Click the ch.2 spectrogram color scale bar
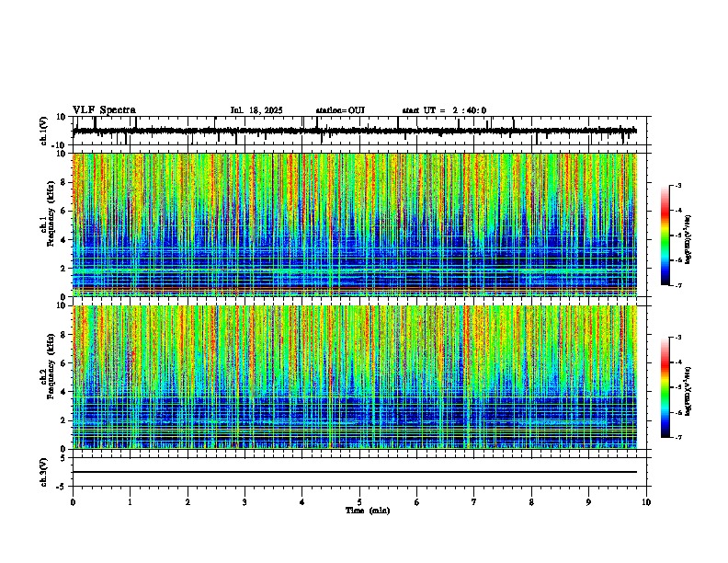 [665, 387]
